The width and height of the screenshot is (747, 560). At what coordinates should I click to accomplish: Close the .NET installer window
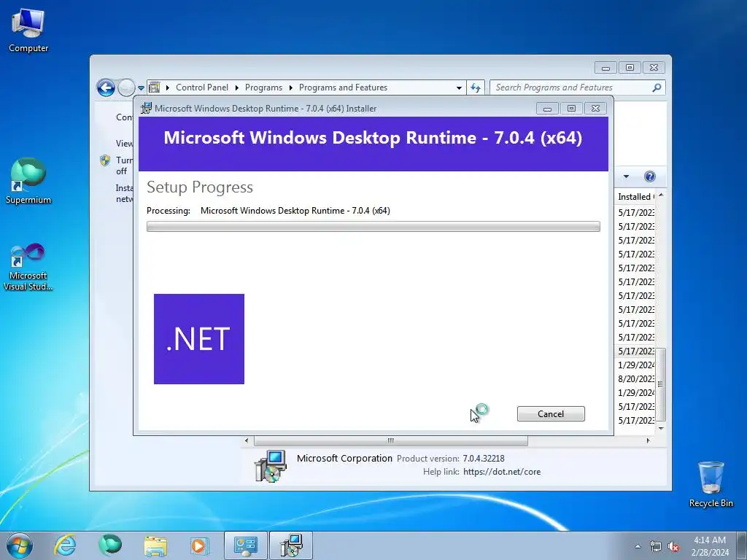[x=595, y=109]
